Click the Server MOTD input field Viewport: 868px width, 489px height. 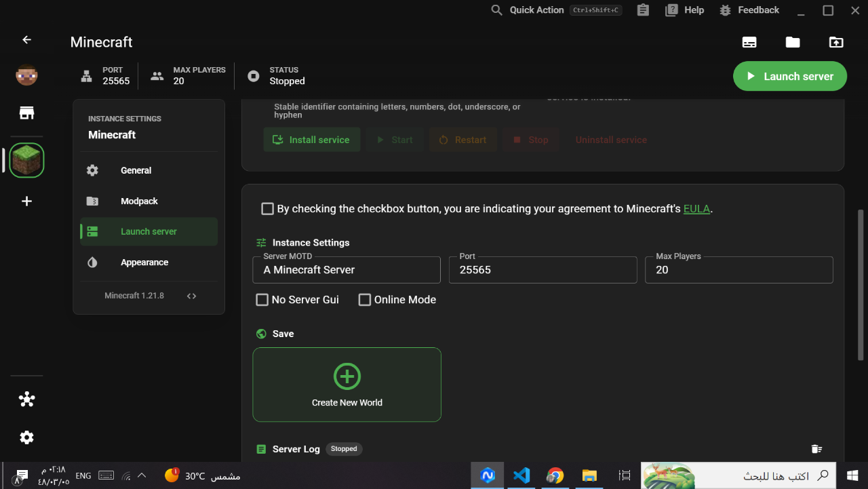(x=347, y=269)
